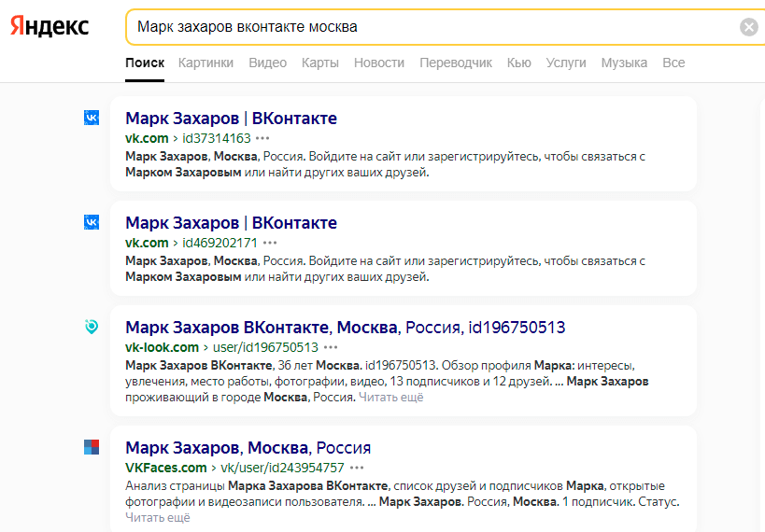Viewport: 765px width, 532px height.
Task: Go to the Карты tab
Action: point(320,63)
